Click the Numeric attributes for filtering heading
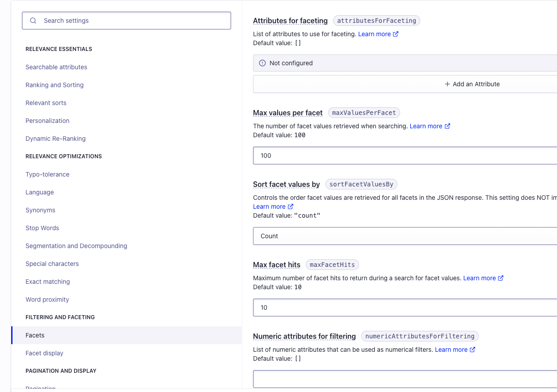557x392 pixels. (304, 336)
